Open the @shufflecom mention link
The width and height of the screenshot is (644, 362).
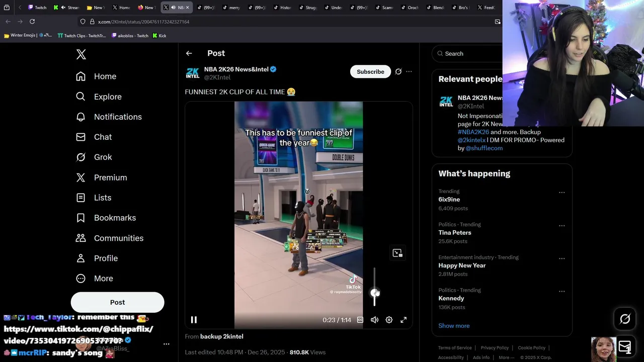click(484, 148)
